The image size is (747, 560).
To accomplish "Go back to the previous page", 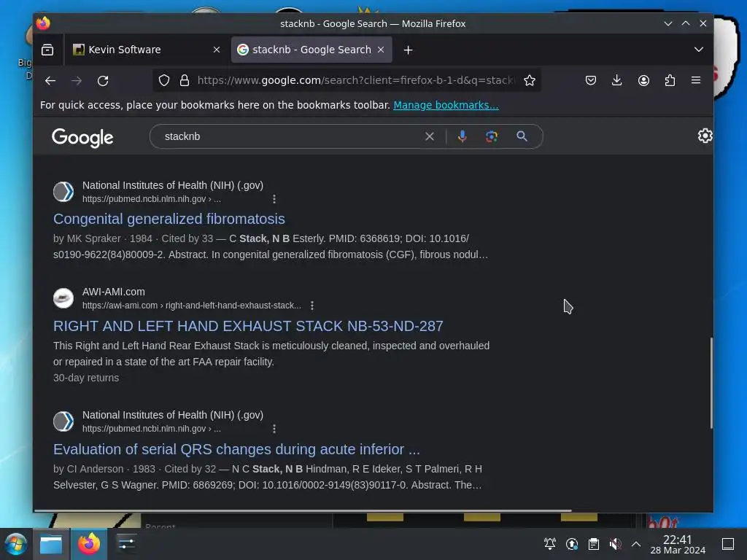I will 50,80.
